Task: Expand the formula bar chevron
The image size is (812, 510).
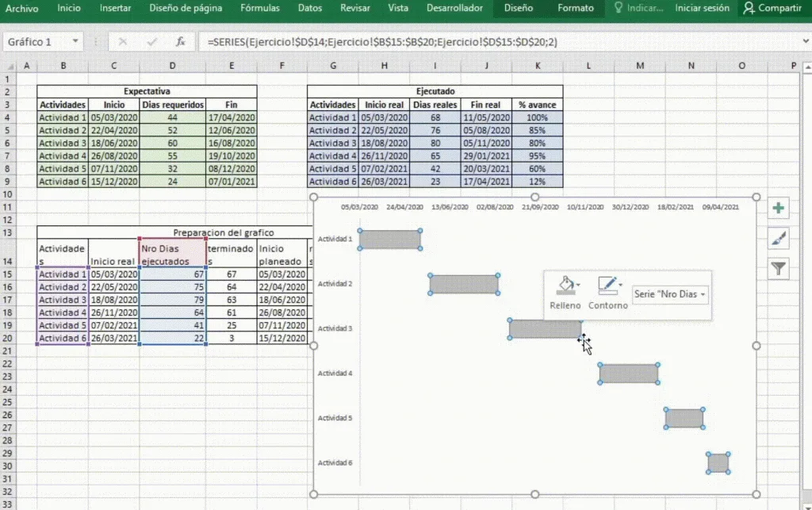Action: [806, 41]
